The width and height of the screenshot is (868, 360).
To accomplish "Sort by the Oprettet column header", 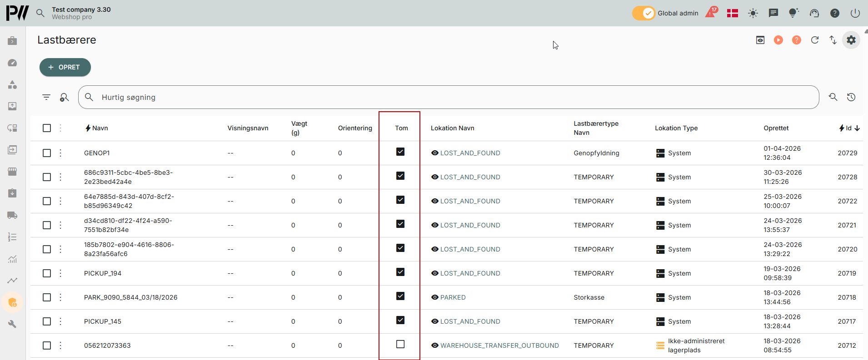I will pyautogui.click(x=776, y=128).
